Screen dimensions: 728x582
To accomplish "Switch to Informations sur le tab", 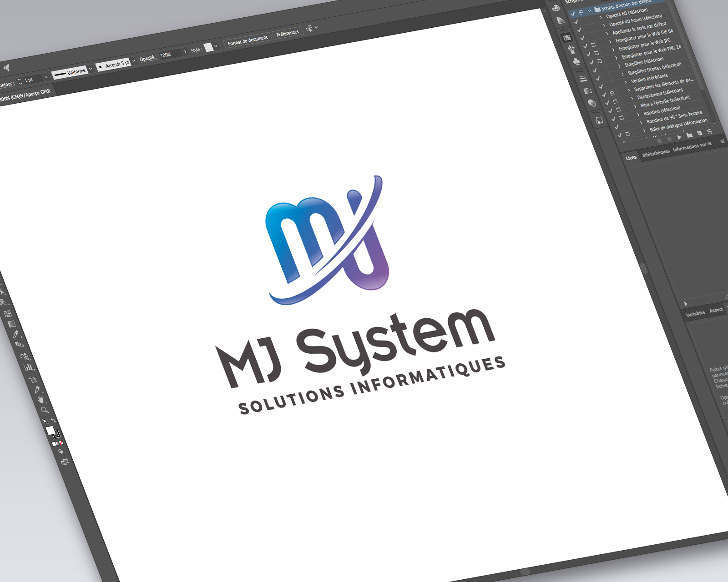I will pyautogui.click(x=692, y=146).
